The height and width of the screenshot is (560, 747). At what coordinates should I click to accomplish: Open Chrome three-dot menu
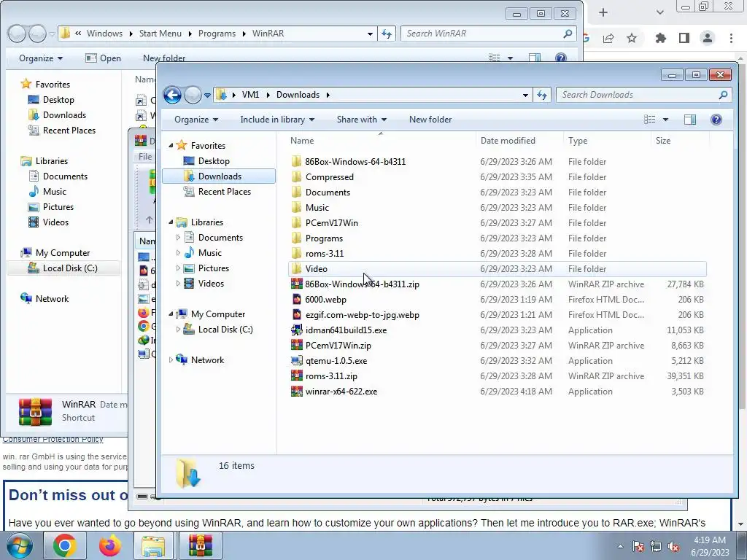[731, 38]
